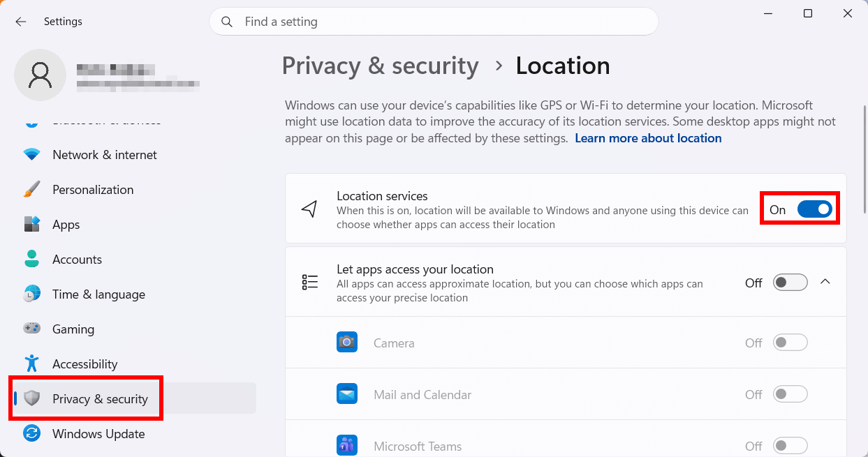Go back to Privacy & security breadcrumb
Viewport: 868px width, 457px height.
click(380, 66)
